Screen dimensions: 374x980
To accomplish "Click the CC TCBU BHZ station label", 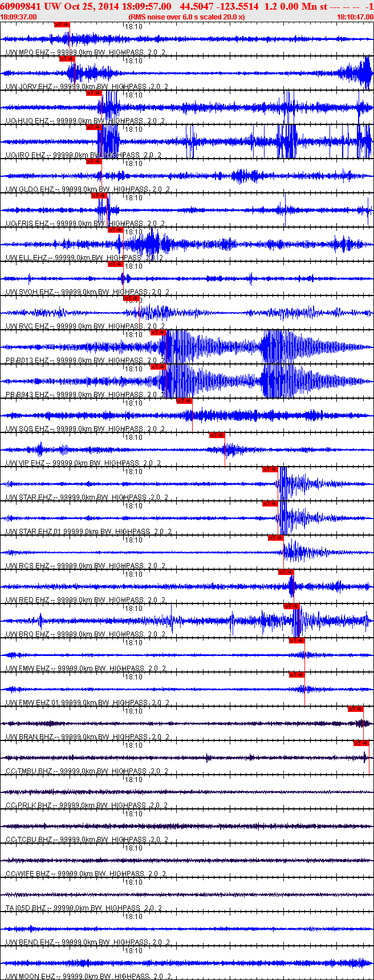I will (29, 840).
